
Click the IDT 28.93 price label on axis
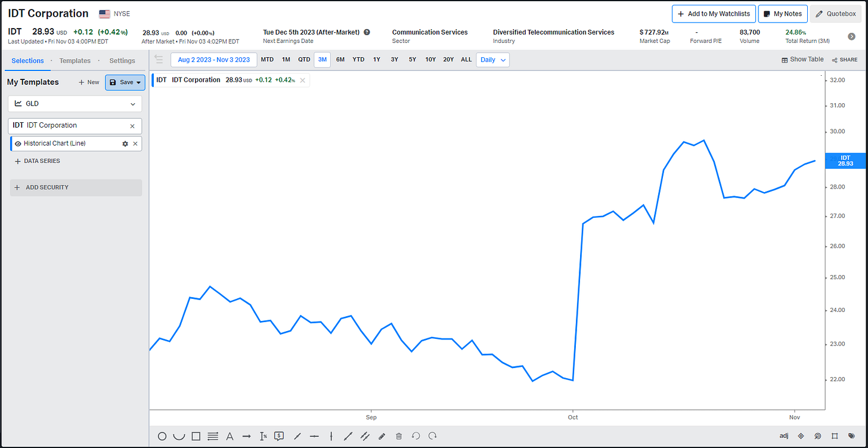tap(845, 160)
